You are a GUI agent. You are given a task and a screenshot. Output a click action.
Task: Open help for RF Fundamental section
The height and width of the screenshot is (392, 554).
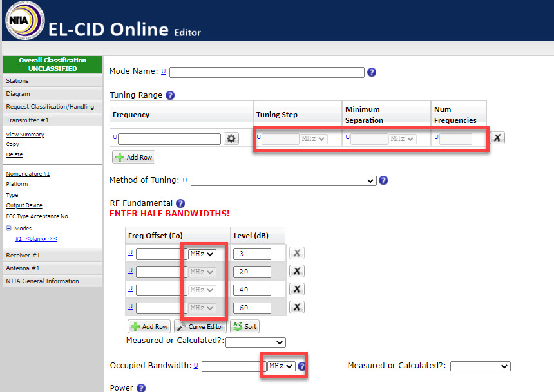pos(180,203)
